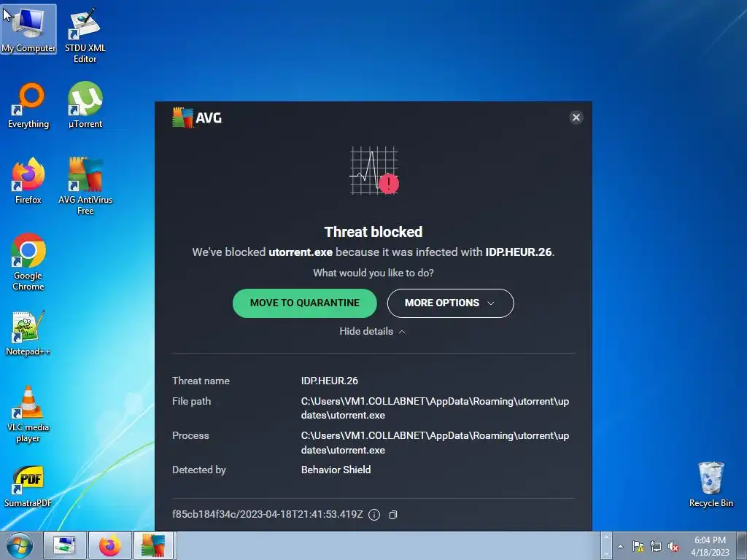
Task: Click the Behavior Shield detected-by value
Action: [336, 470]
